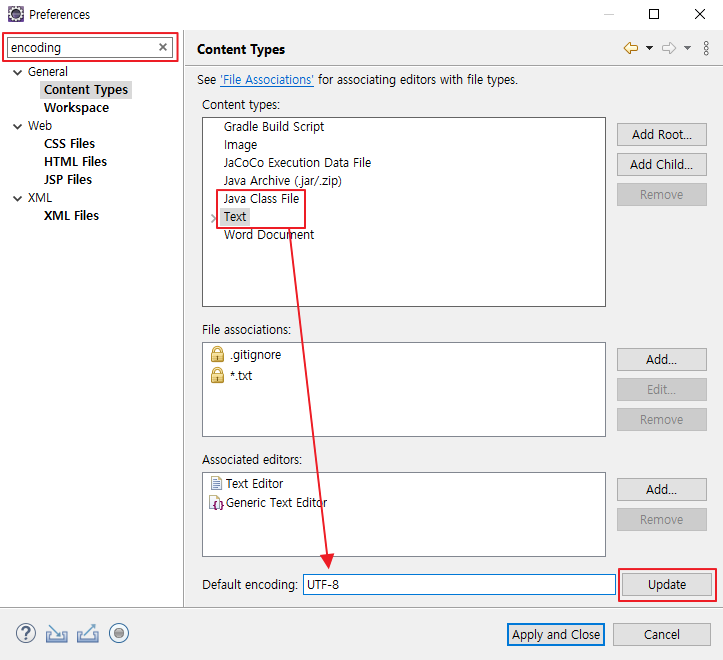
Task: Select the Text Editor icon entry
Action: [216, 483]
